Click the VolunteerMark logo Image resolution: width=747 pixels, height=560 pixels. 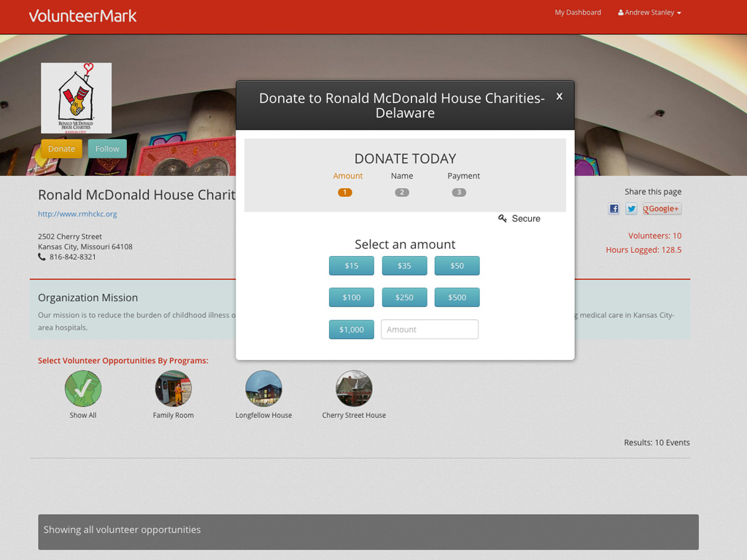click(x=83, y=16)
